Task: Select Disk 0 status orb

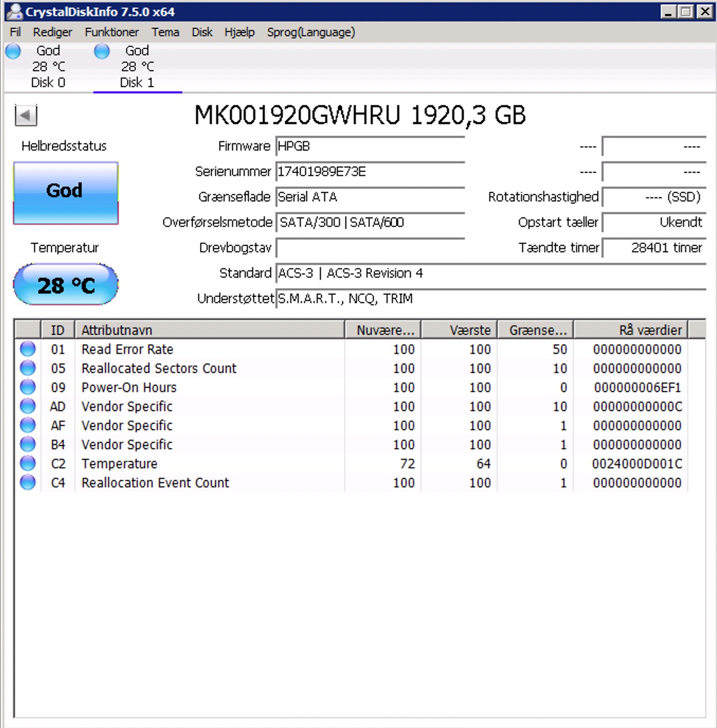Action: [13, 51]
